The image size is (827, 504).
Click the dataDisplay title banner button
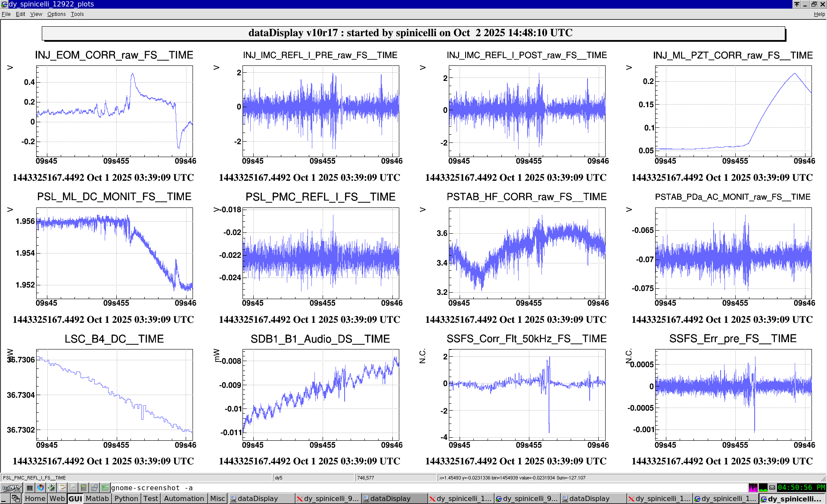413,33
